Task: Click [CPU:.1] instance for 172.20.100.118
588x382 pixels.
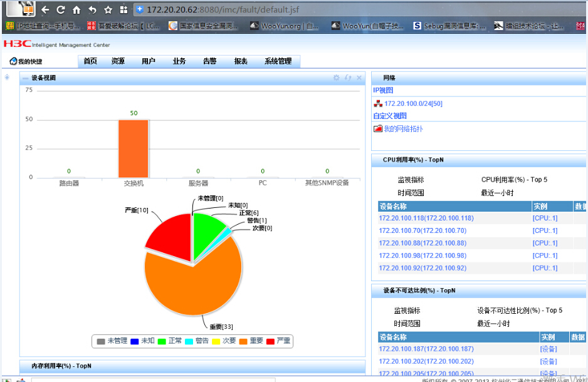Action: [545, 219]
